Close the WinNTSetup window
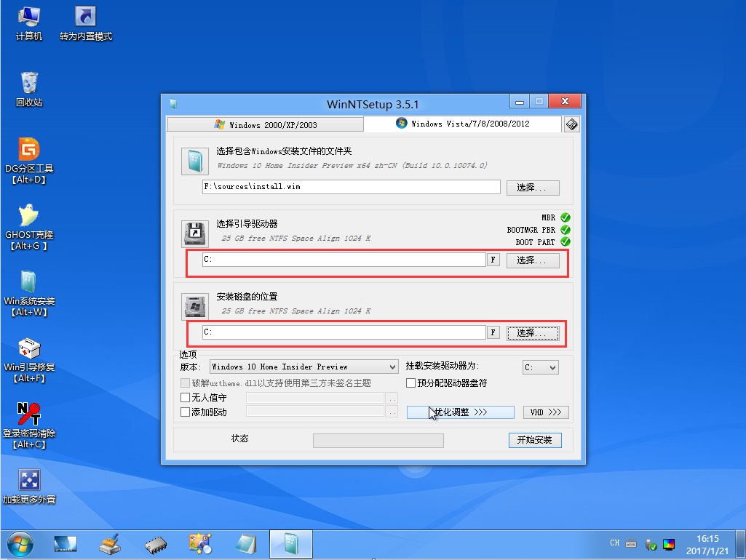Image resolution: width=746 pixels, height=560 pixels. (x=565, y=101)
